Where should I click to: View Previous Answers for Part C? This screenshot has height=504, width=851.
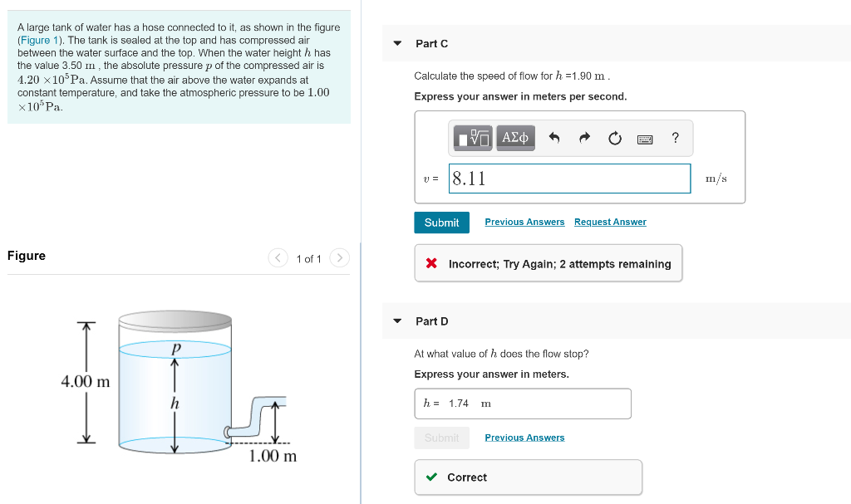tap(524, 222)
